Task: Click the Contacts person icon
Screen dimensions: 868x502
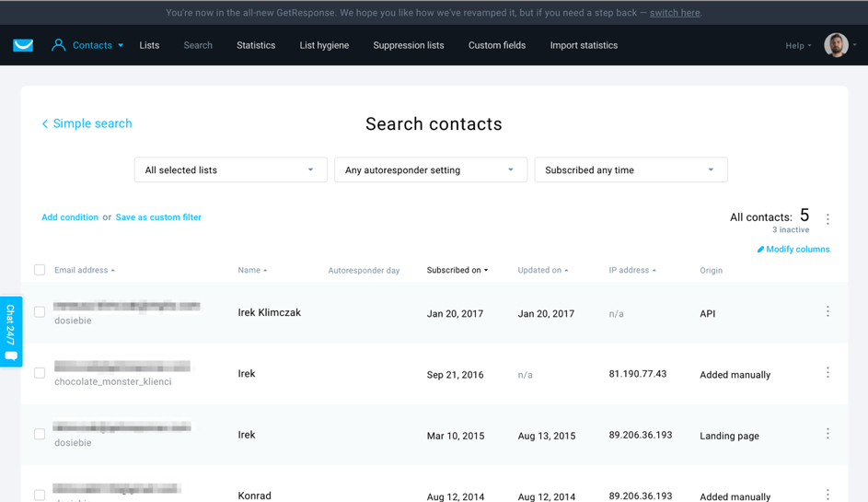Action: 59,45
